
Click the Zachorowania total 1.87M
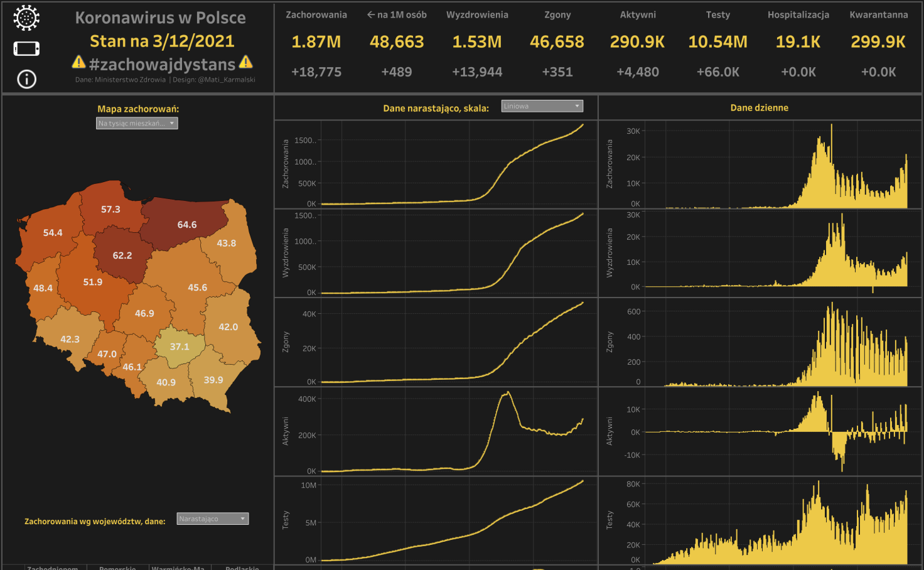(x=316, y=42)
